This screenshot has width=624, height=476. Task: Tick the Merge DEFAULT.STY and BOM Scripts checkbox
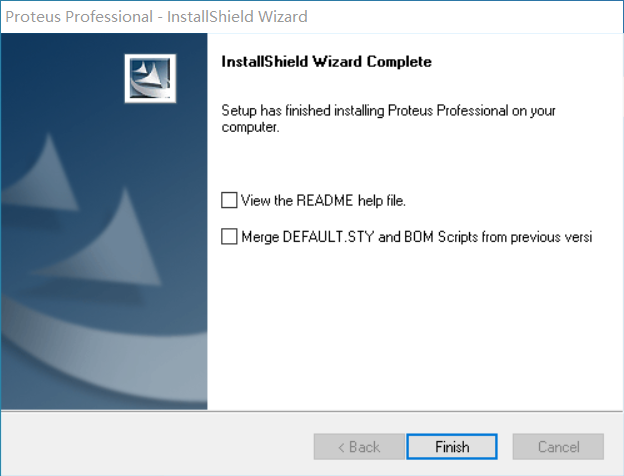[x=230, y=237]
